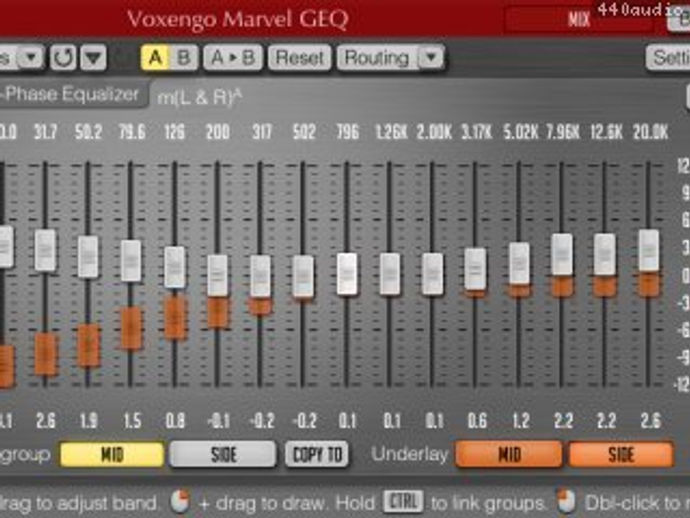Select the m(L & R) channel group label
690x518 pixels.
coord(199,97)
